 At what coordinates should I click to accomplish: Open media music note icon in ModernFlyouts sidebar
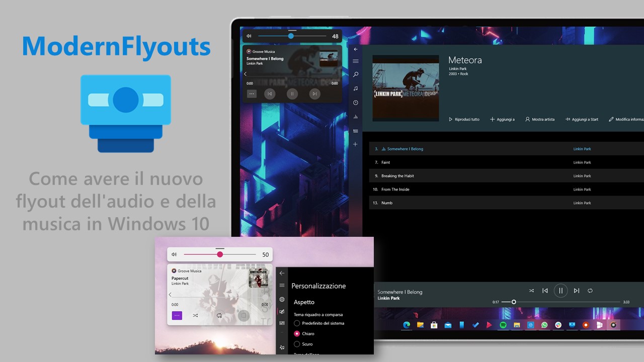tap(282, 347)
